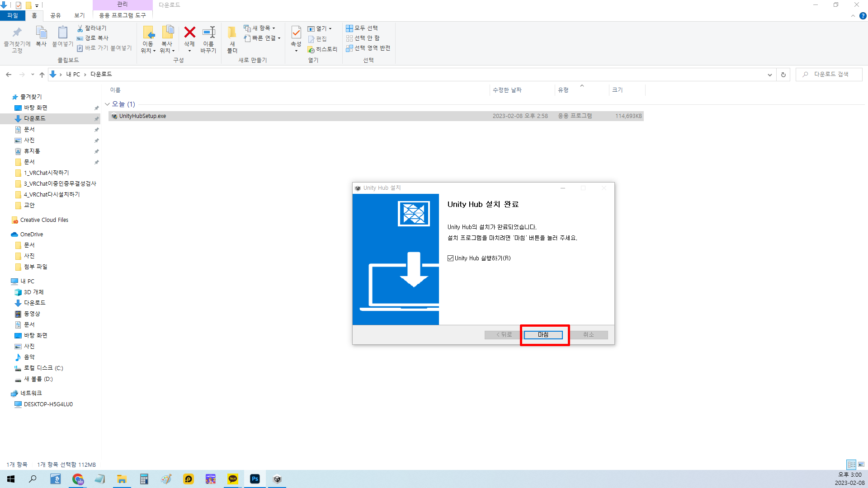Click the refresh button next to address bar
868x488 pixels.
click(783, 75)
